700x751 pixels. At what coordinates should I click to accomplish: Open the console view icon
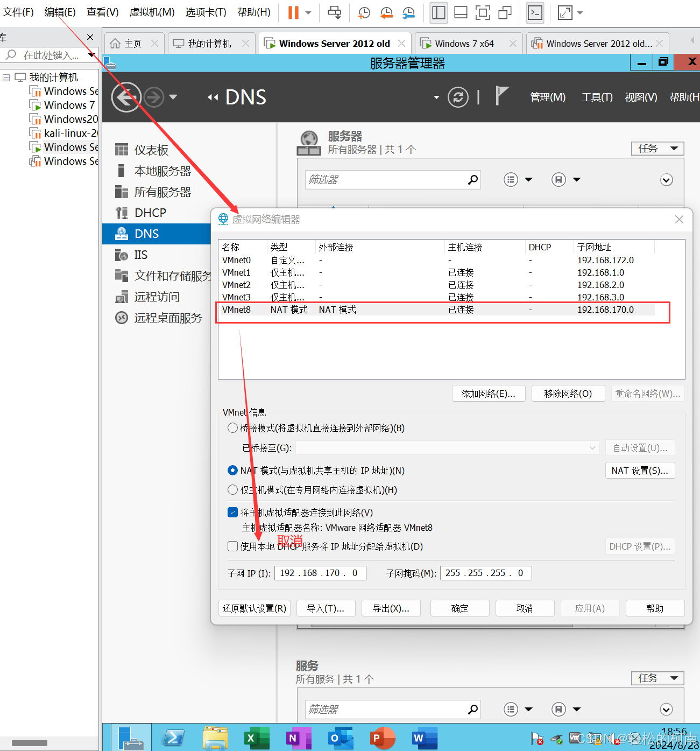tap(535, 12)
